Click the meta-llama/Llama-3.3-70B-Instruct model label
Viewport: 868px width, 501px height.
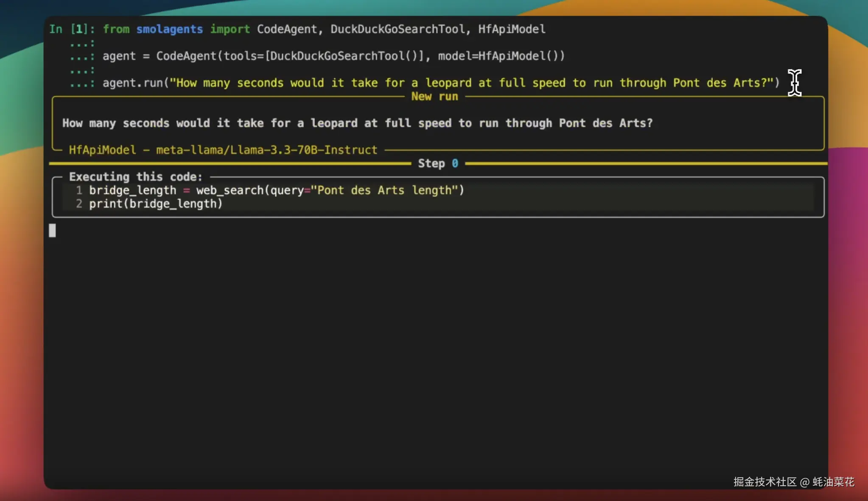pos(266,150)
